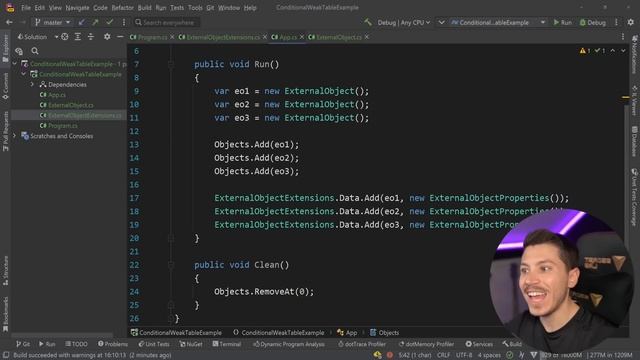Viewport: 640px width, 360px height.
Task: Go to the previous highlighted error arrow
Action: pos(613,51)
